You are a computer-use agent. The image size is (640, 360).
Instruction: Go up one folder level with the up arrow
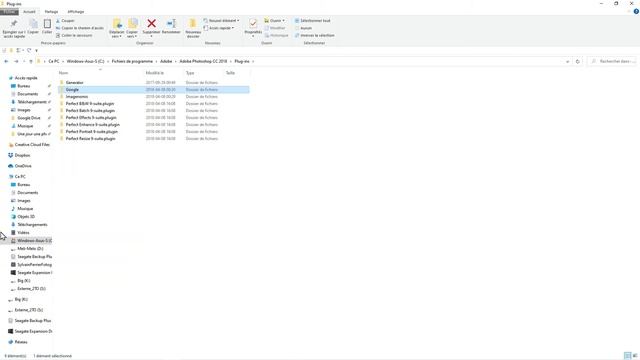(31, 61)
